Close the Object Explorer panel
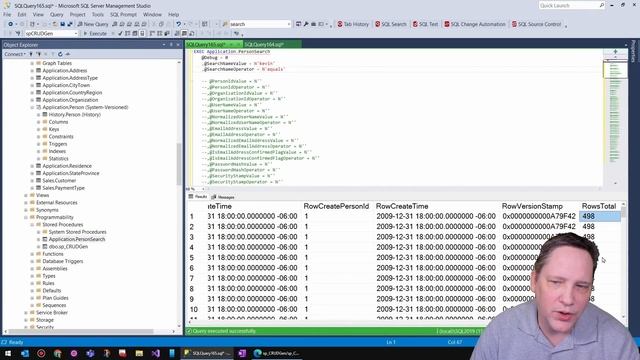 tap(178, 44)
